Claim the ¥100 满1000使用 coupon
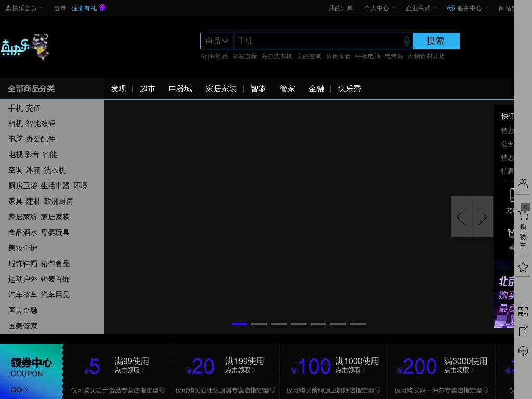The image size is (532, 399). point(334,371)
